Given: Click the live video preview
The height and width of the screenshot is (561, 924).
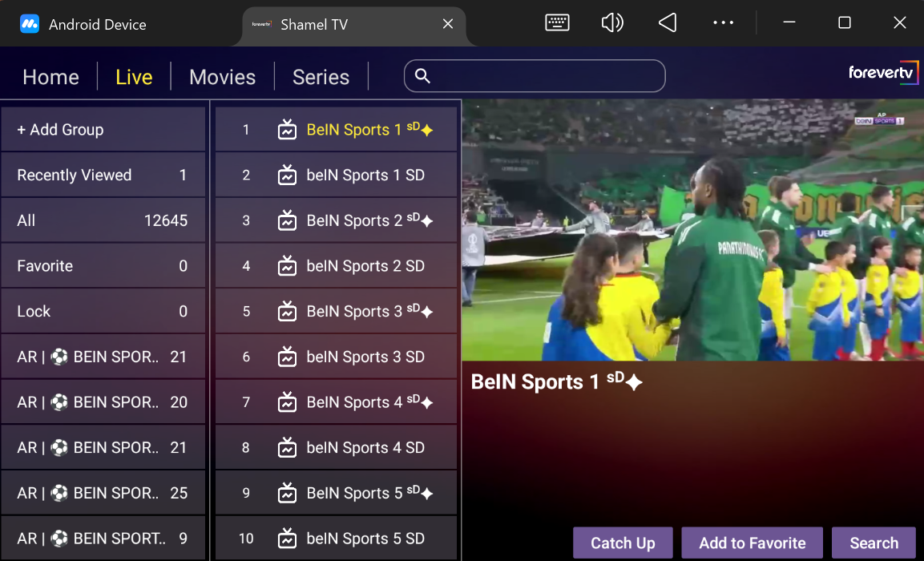Looking at the screenshot, I should (692, 230).
